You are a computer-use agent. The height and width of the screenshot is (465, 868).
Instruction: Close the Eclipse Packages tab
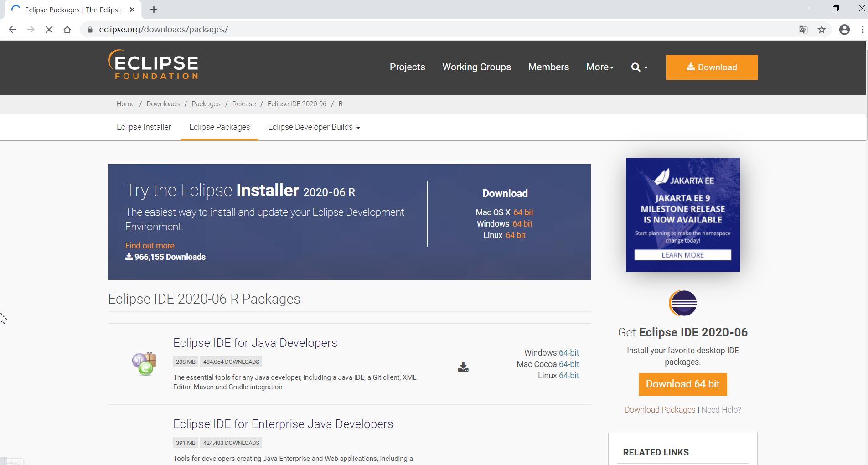132,10
